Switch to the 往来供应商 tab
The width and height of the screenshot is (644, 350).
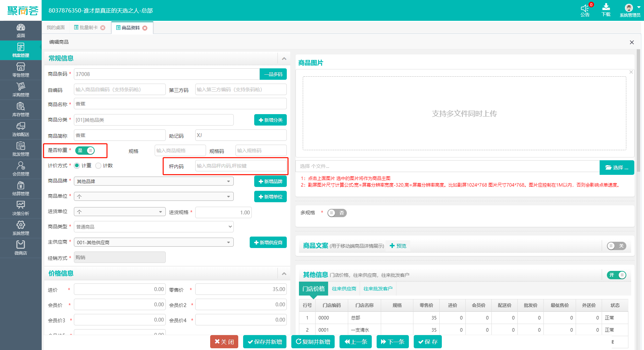[344, 289]
